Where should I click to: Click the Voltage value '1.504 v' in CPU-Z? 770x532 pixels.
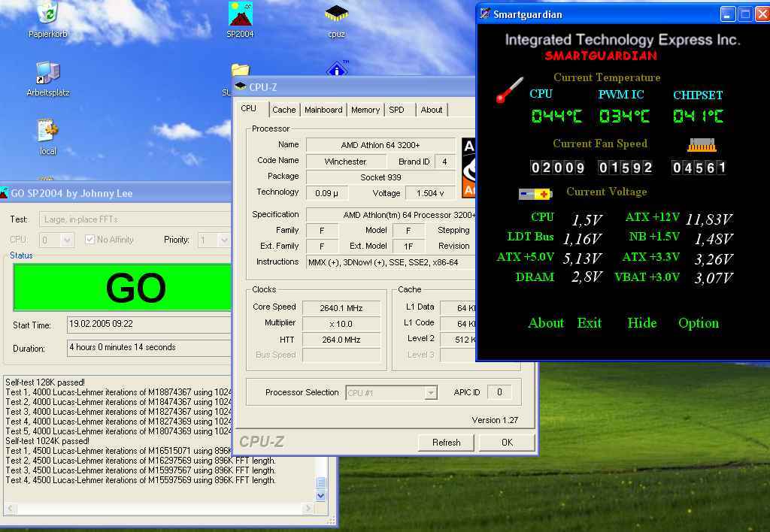coord(430,193)
